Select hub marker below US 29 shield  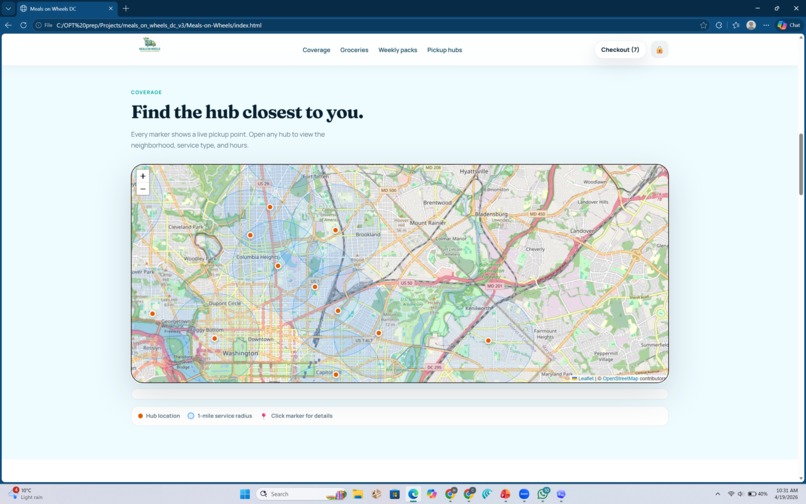[270, 207]
